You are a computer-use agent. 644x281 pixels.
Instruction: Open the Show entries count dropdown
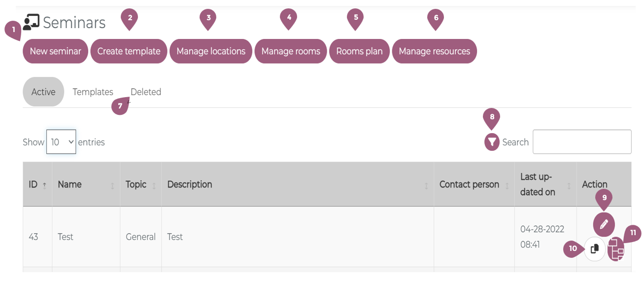point(61,142)
